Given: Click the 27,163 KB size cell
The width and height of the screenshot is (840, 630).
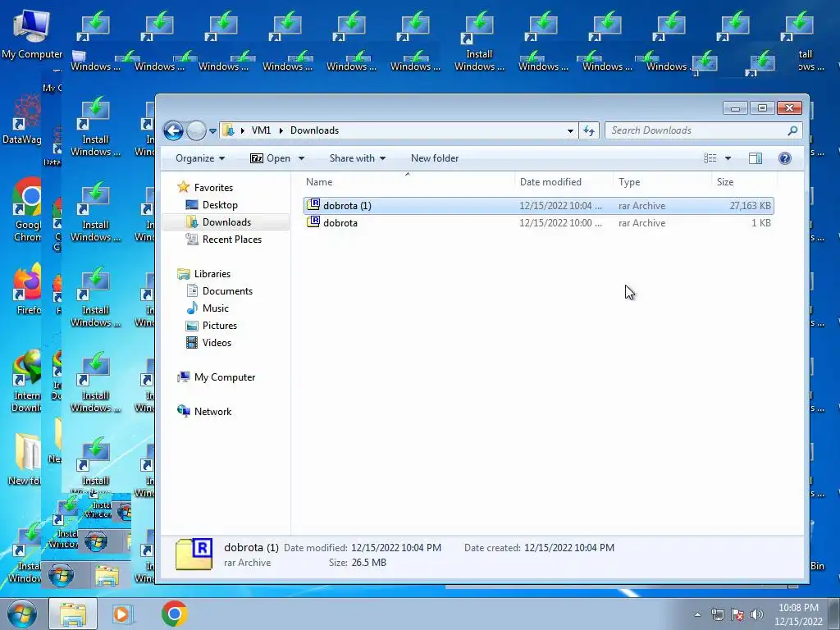Looking at the screenshot, I should click(x=750, y=206).
